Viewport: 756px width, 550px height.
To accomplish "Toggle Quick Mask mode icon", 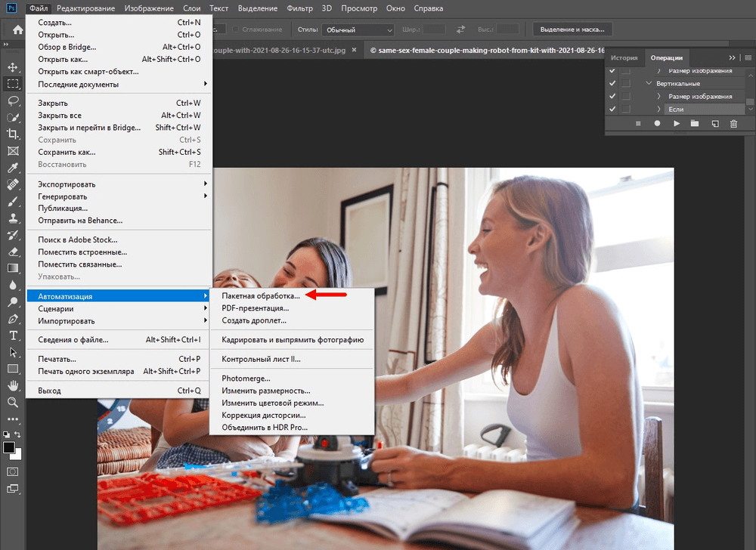I will pos(13,471).
